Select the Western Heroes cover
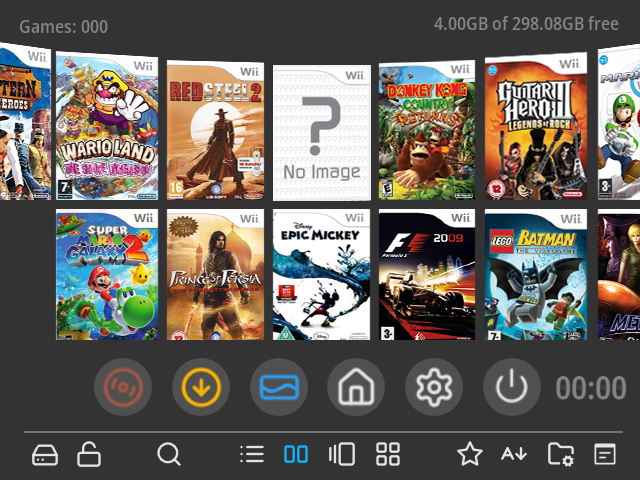The width and height of the screenshot is (640, 480). coord(25,121)
